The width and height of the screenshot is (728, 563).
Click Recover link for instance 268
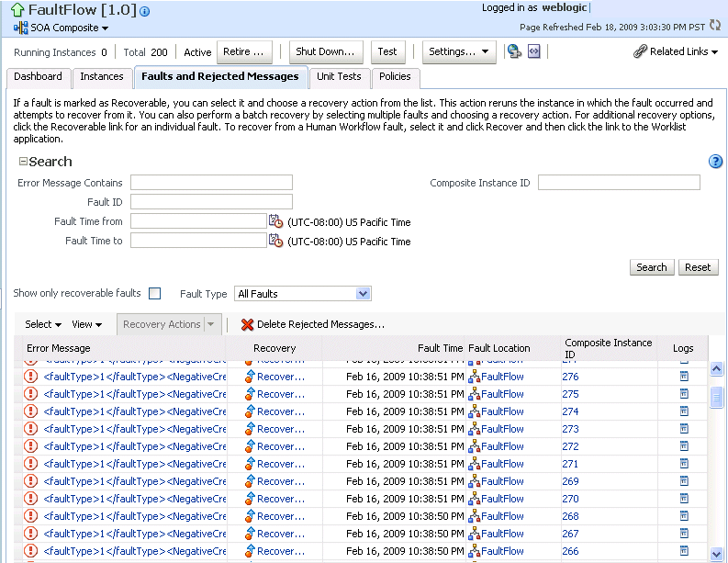click(x=281, y=516)
